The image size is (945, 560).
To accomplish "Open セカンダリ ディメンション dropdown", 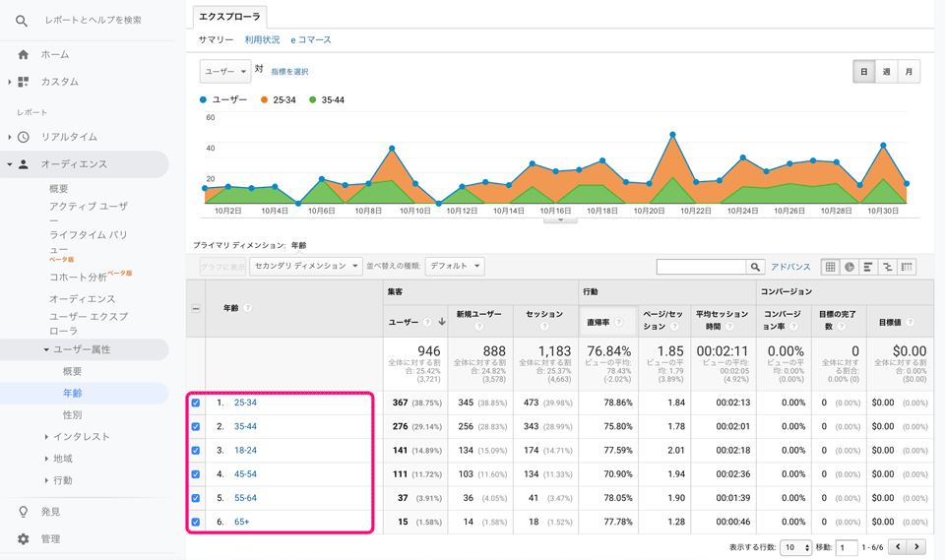I will (306, 266).
